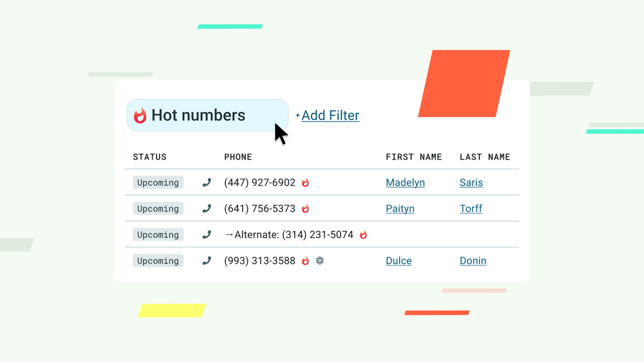Click the phone icon for Madelyn Saris
Image resolution: width=644 pixels, height=362 pixels.
click(x=207, y=182)
